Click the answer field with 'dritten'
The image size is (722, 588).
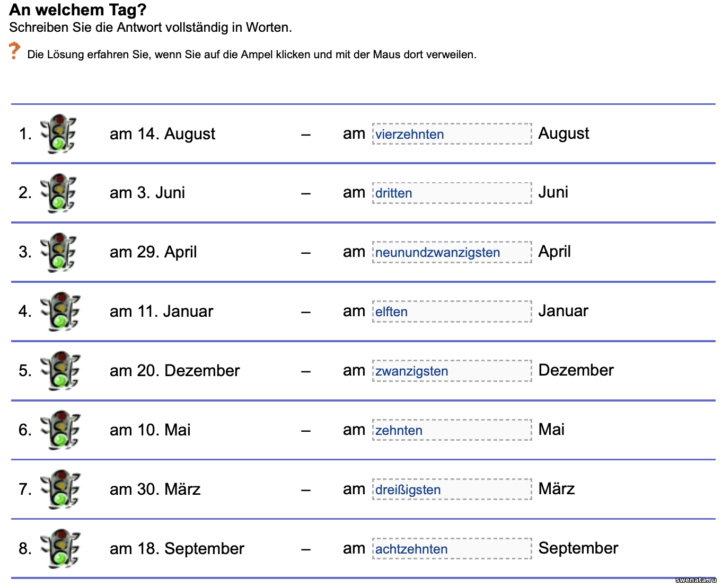point(452,193)
